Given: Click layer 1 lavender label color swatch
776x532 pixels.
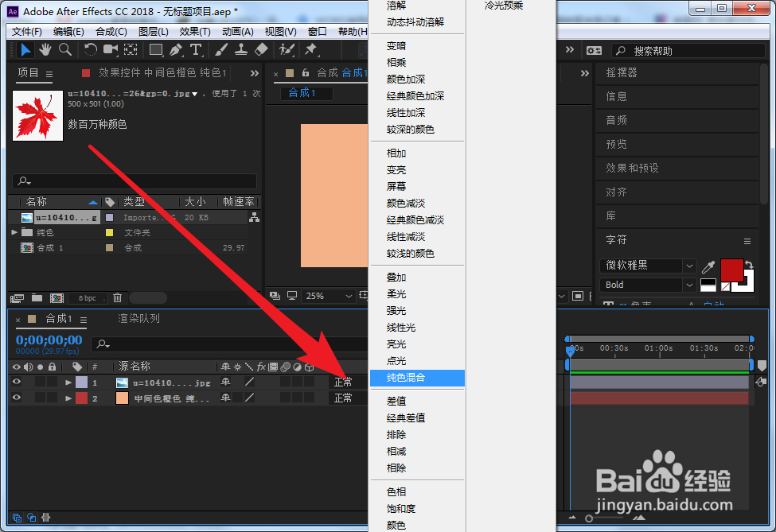Looking at the screenshot, I should click(82, 382).
